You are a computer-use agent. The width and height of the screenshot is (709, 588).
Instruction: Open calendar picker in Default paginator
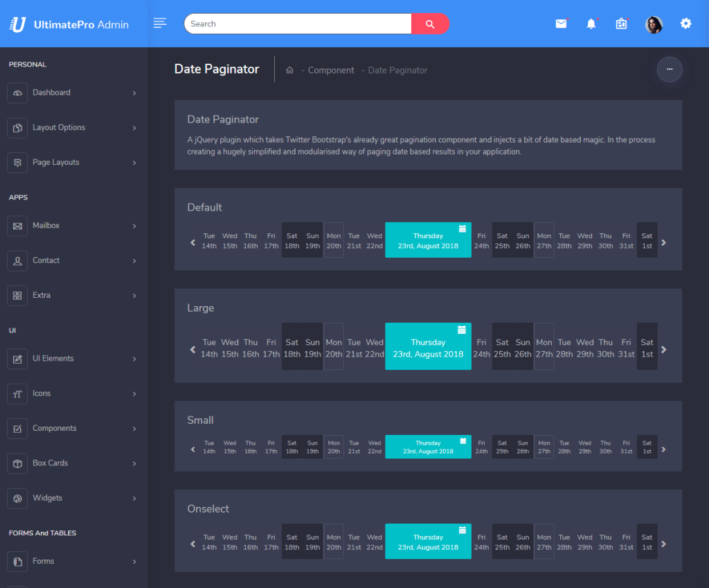tap(462, 229)
